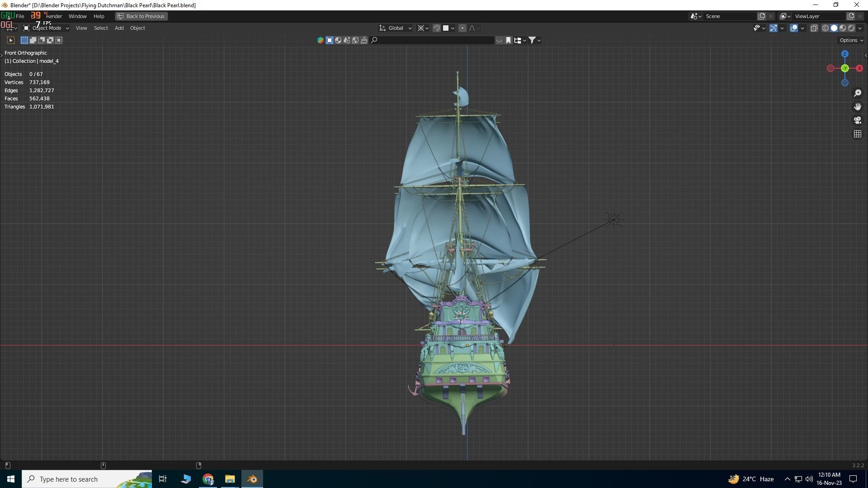Expand the gizmo options dropdown arrow
The image size is (868, 488).
[x=782, y=28]
